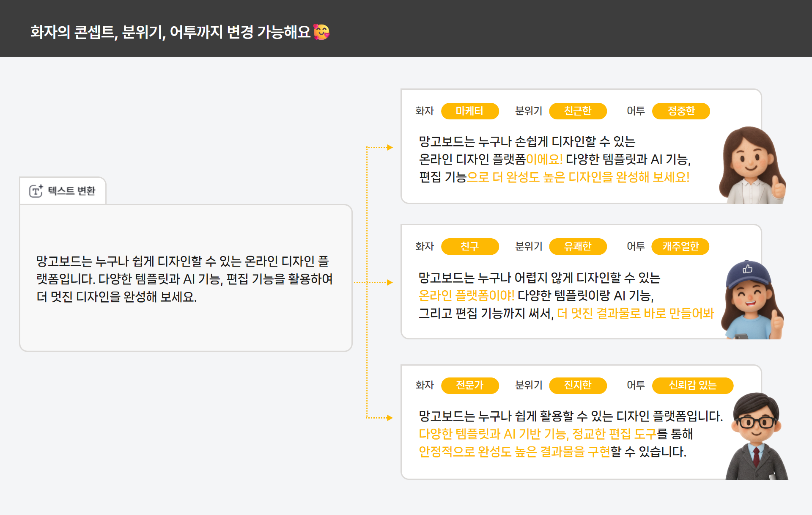Click 어투 label in the 신뢰감 있는 card

click(x=636, y=385)
